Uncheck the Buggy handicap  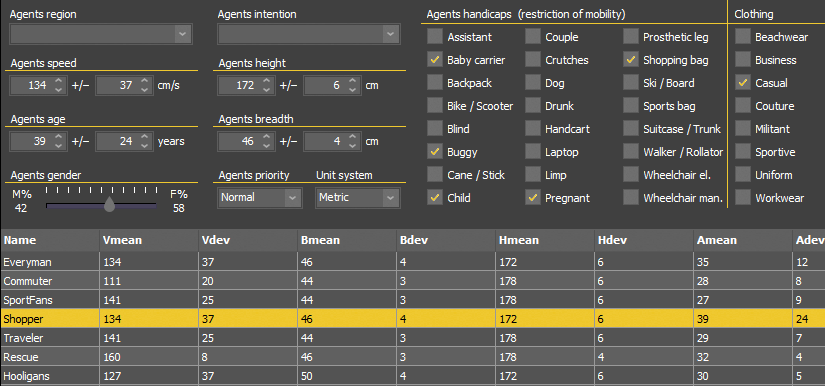click(435, 152)
